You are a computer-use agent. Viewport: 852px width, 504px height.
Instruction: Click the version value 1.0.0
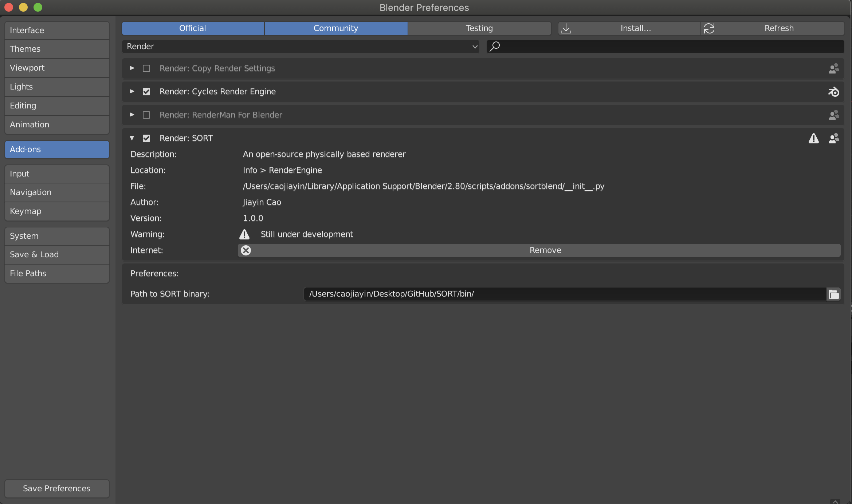(253, 218)
